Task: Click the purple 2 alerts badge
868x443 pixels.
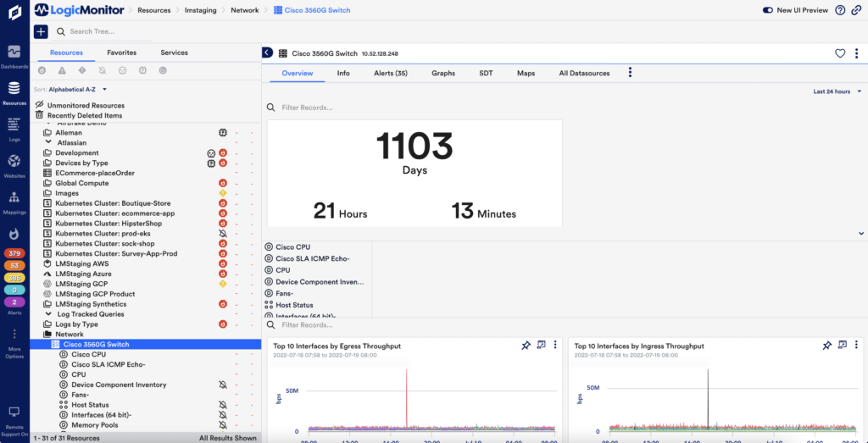Action: tap(14, 302)
